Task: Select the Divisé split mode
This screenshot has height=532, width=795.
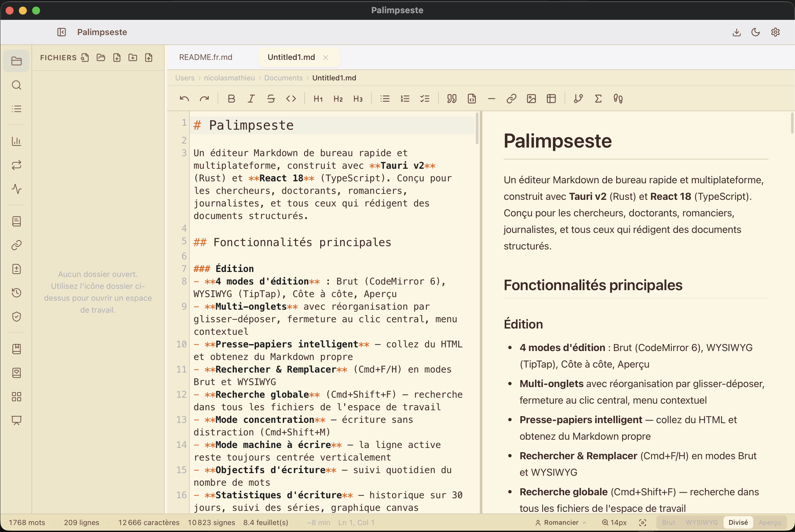Action: pyautogui.click(x=738, y=522)
